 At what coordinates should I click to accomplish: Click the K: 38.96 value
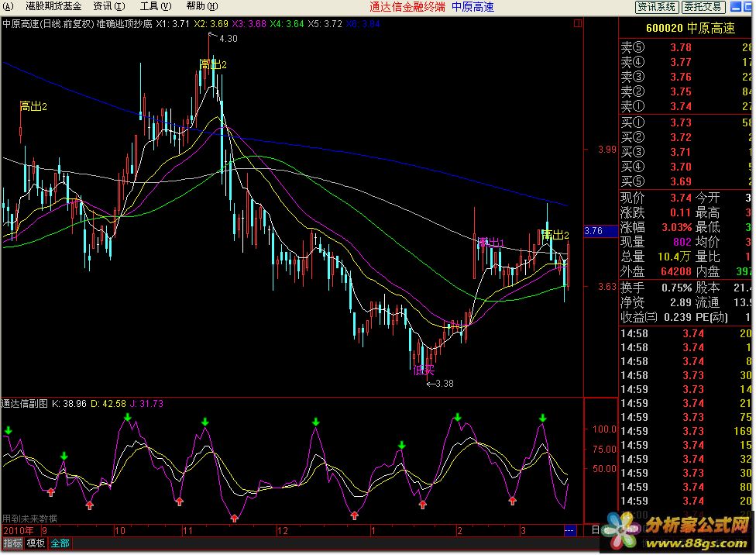69,404
